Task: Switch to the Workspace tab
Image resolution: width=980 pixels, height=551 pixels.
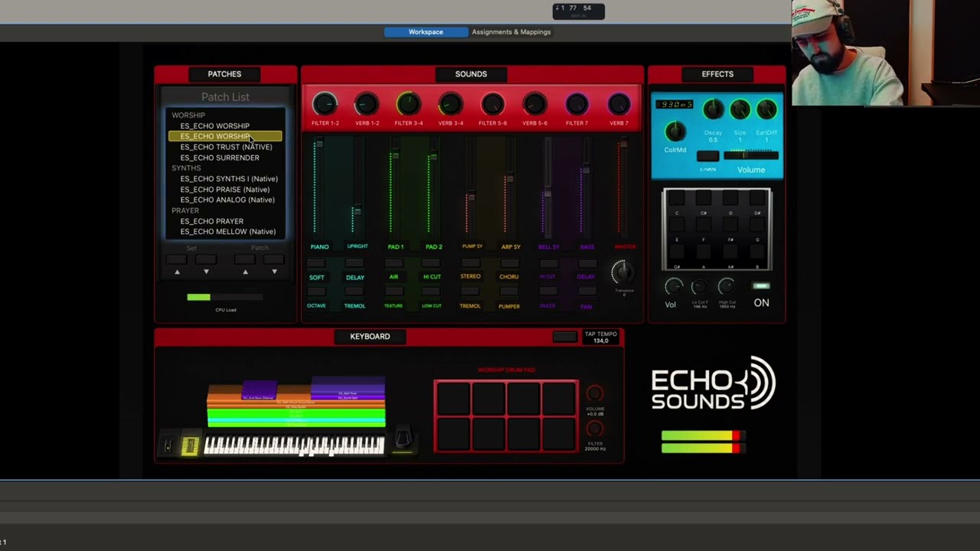Action: tap(426, 32)
